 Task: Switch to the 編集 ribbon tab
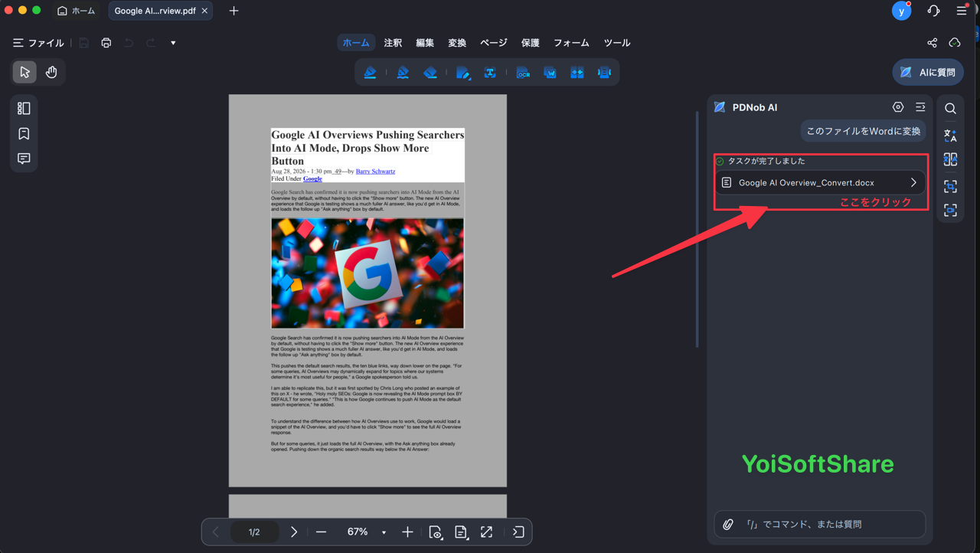[425, 43]
